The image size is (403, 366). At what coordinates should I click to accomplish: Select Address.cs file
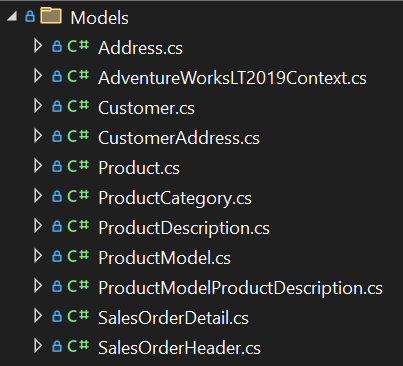(140, 48)
